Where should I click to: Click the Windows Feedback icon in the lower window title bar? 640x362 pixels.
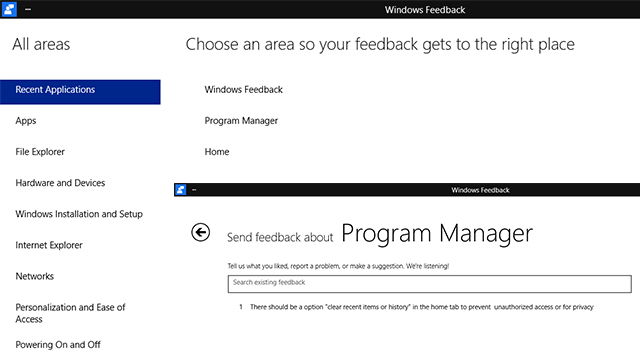point(180,190)
